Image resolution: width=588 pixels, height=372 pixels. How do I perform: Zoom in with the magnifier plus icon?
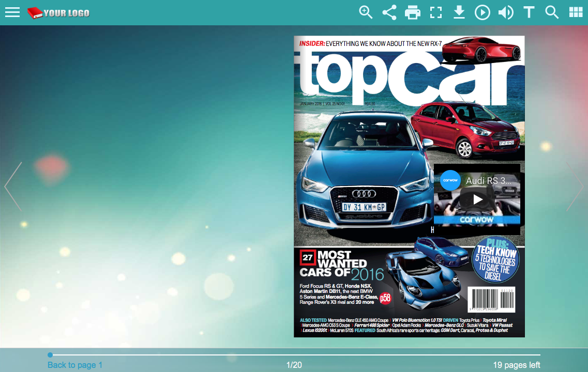(x=366, y=12)
